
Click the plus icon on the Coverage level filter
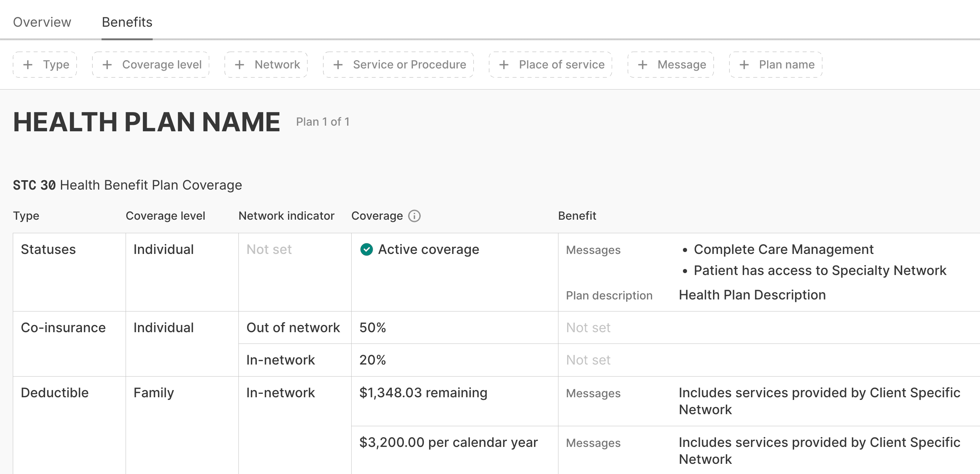click(107, 65)
